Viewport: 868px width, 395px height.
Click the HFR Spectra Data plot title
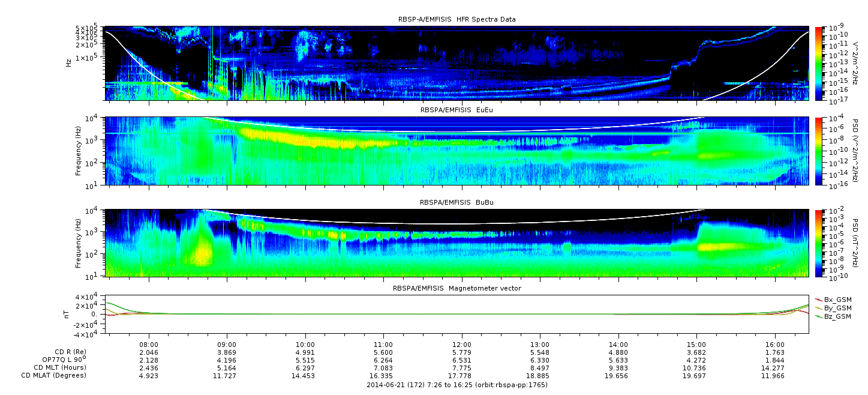[456, 20]
